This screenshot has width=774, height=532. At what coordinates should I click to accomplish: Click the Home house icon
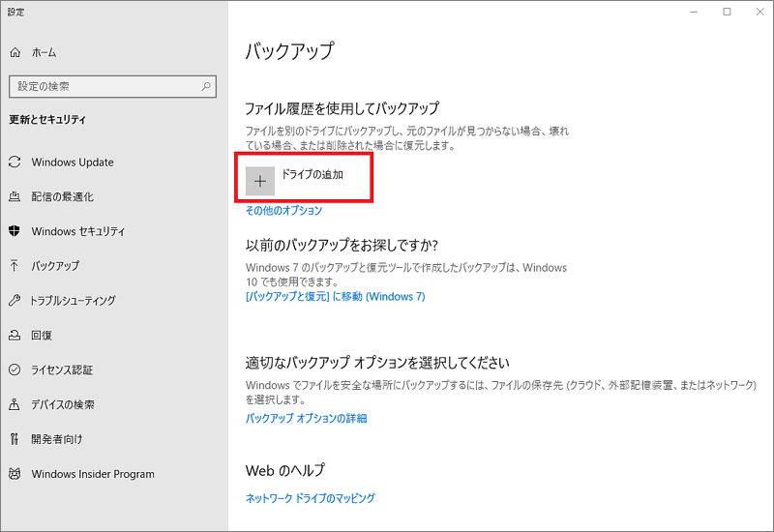tap(15, 52)
